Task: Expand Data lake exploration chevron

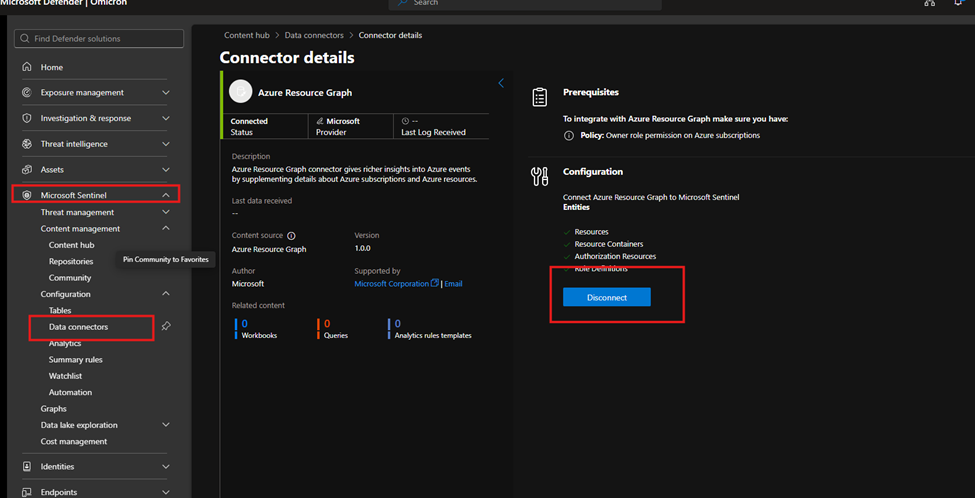Action: click(x=165, y=425)
